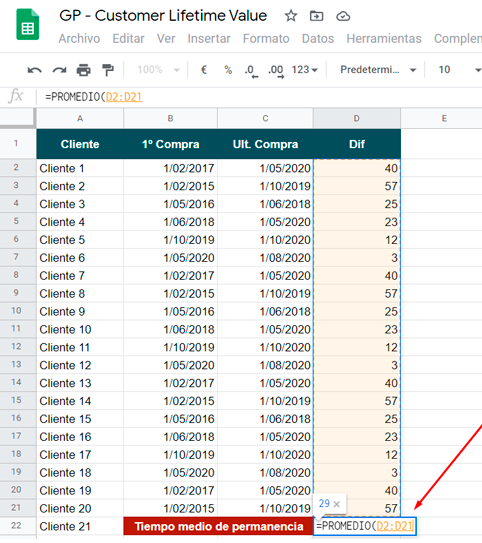Open the Herramientas menu
Screen dimensions: 482x543
tap(384, 38)
